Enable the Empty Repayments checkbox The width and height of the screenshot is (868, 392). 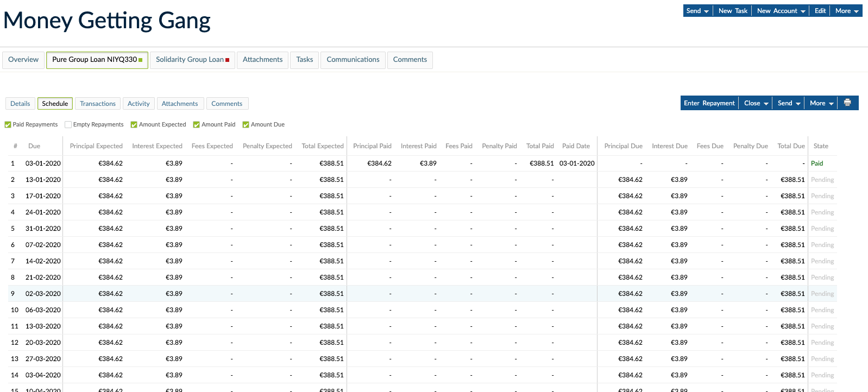coord(68,125)
